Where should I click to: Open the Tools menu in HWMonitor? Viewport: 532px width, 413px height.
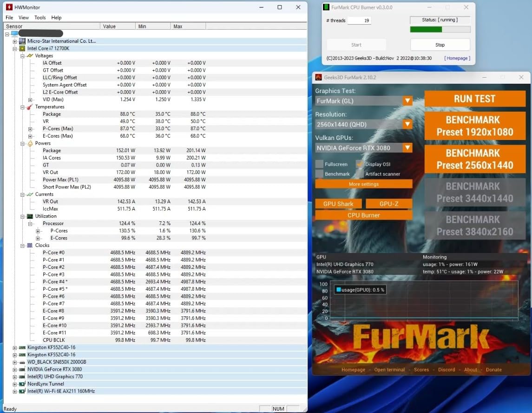pos(40,17)
